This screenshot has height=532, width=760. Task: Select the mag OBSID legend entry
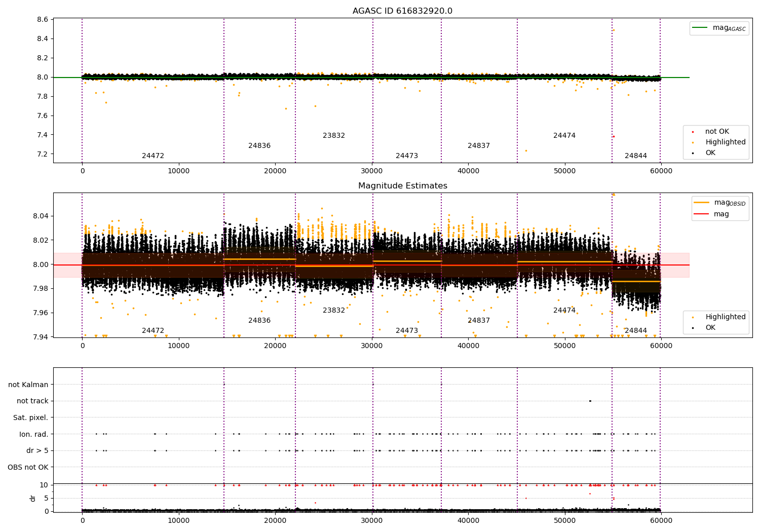click(x=720, y=203)
